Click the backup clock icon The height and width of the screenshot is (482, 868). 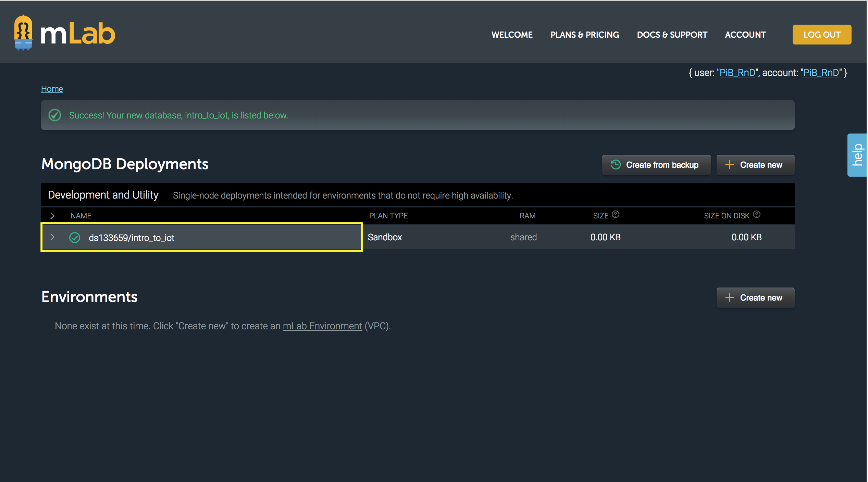616,165
